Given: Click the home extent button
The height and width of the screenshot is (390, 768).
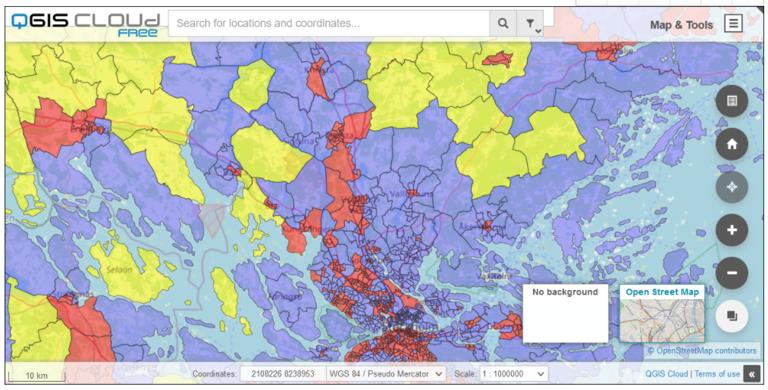Looking at the screenshot, I should pos(732,144).
